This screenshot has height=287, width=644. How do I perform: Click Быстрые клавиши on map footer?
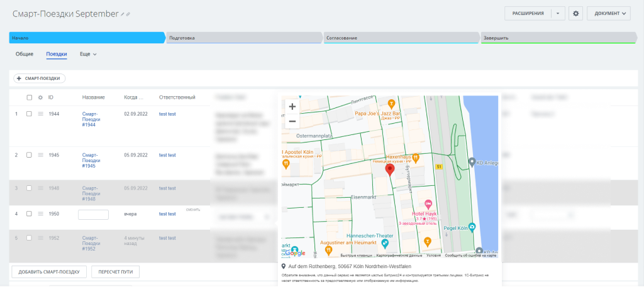click(x=357, y=256)
